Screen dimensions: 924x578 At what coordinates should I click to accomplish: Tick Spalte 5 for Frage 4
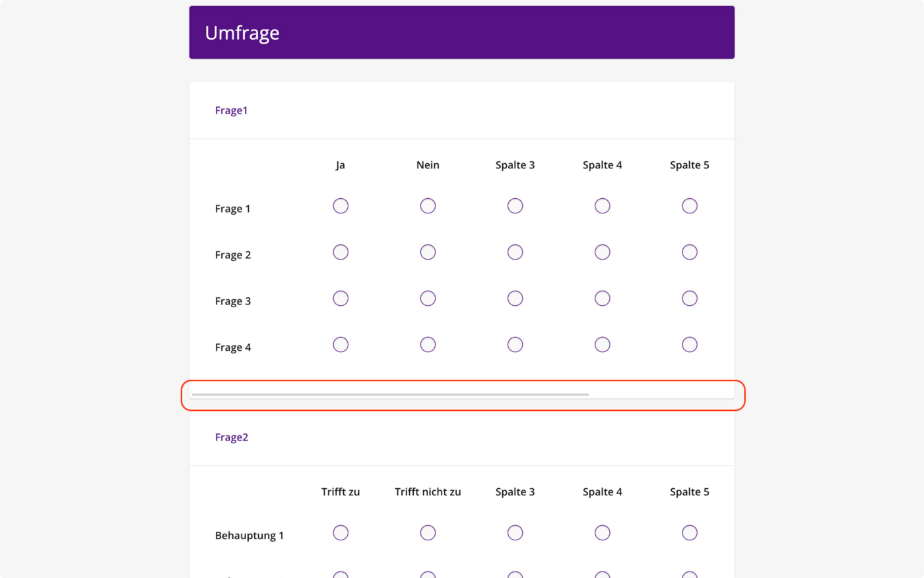tap(689, 345)
